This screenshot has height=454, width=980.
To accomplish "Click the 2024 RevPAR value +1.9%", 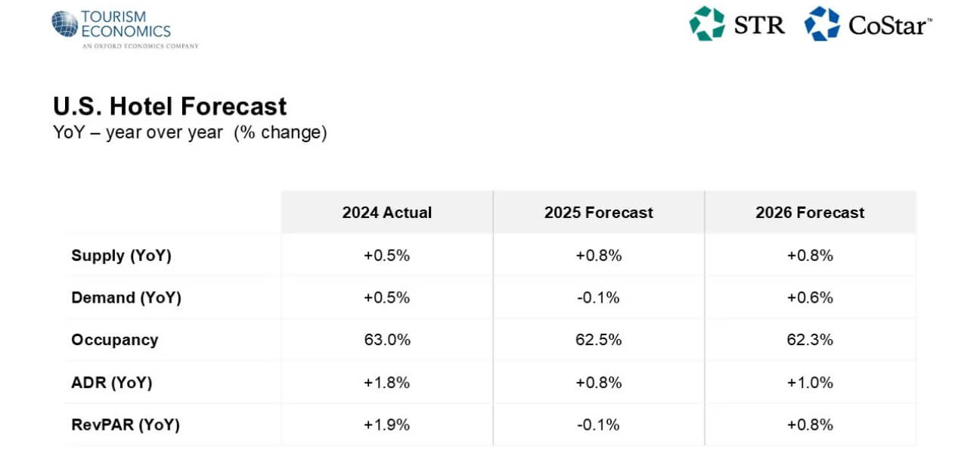I will coord(387,425).
